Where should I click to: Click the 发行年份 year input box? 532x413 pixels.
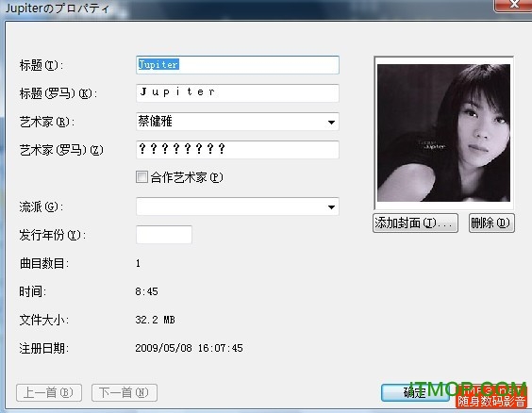(x=164, y=234)
